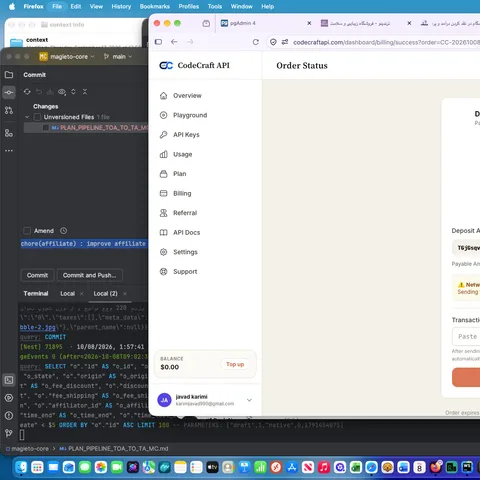Click the Commit and Push button
This screenshot has height=480, width=480.
89,275
